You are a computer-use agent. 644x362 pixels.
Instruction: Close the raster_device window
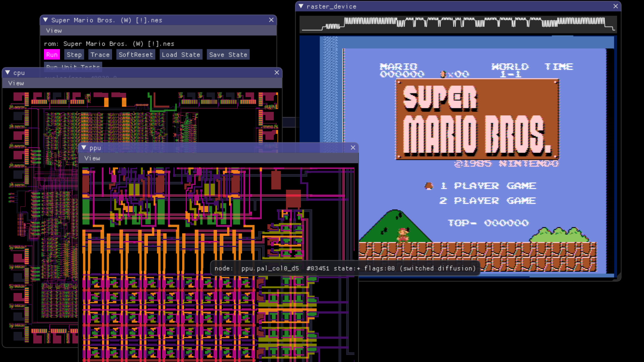pos(615,6)
